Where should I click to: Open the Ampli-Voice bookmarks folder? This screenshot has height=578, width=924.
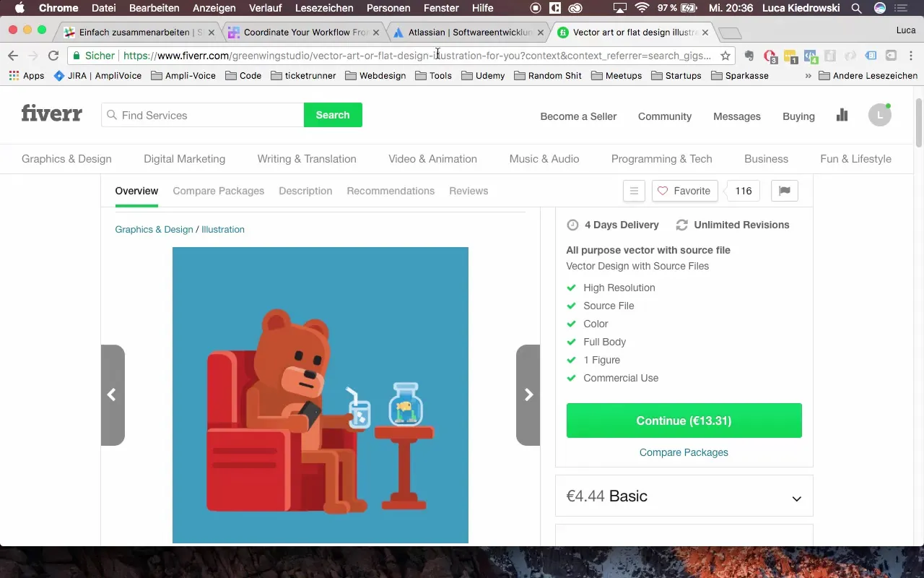[183, 75]
